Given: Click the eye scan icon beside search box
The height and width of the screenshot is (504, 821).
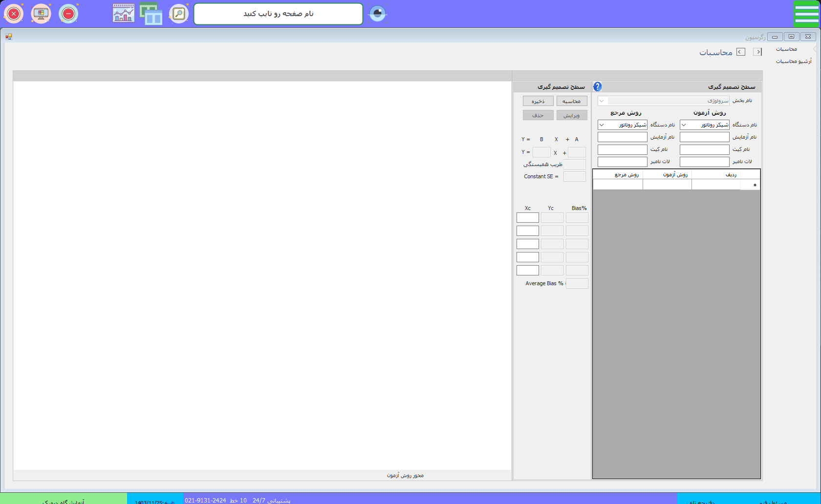Looking at the screenshot, I should click(x=377, y=14).
